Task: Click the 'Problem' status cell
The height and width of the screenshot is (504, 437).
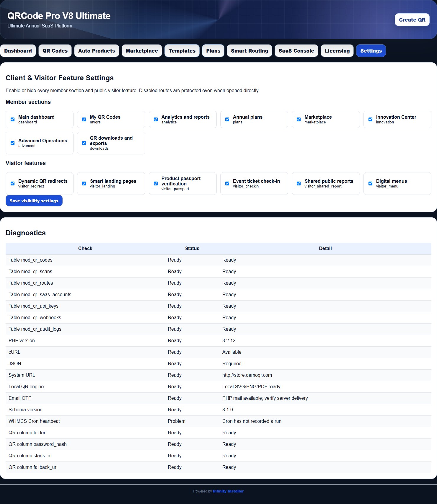Action: 177,421
